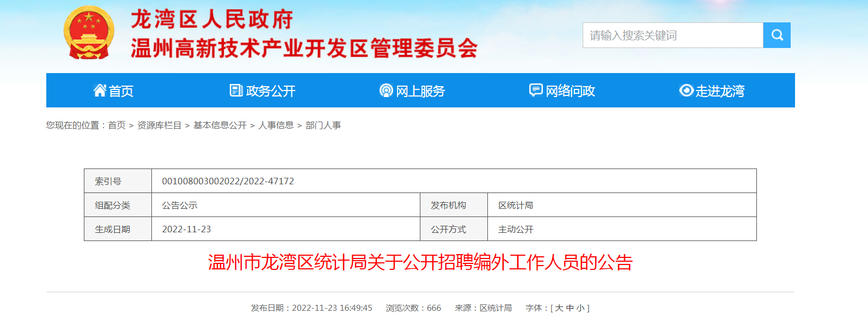The height and width of the screenshot is (319, 868).
Task: Click the 组配分类 label cell
Action: coord(118,205)
